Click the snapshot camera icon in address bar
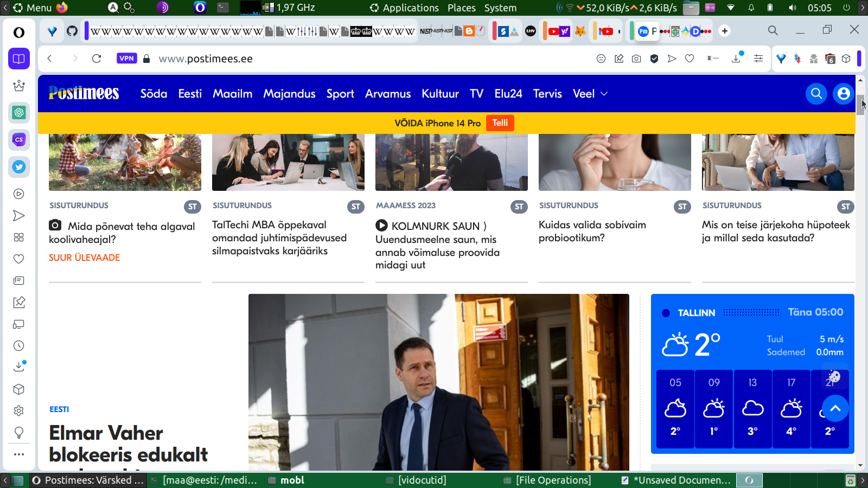Viewport: 868px width, 488px height. click(636, 59)
